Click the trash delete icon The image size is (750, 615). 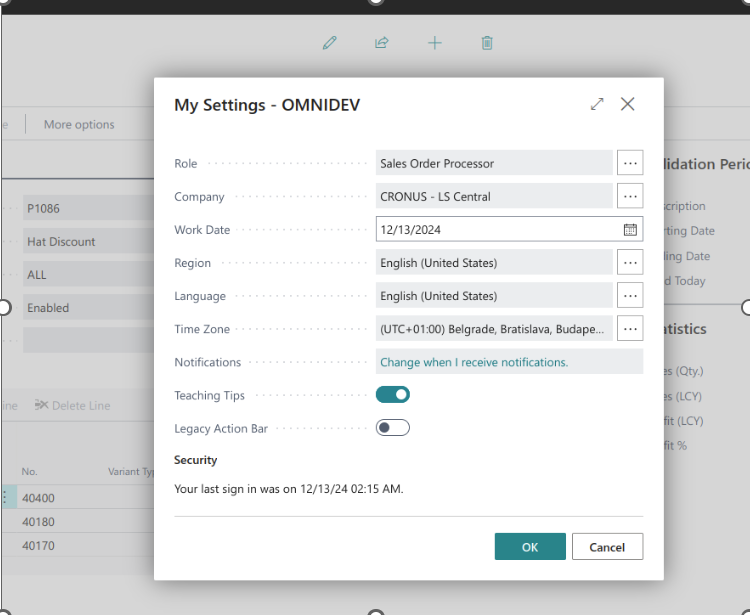tap(487, 43)
